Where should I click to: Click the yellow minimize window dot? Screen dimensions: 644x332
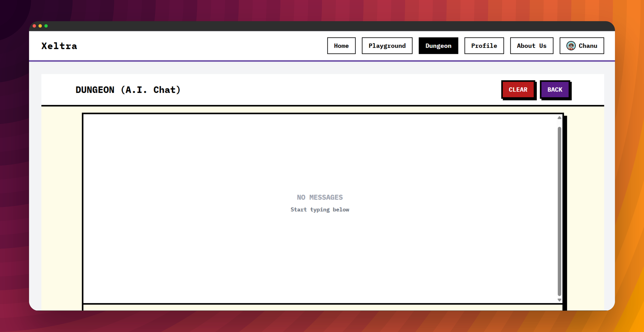pyautogui.click(x=40, y=26)
